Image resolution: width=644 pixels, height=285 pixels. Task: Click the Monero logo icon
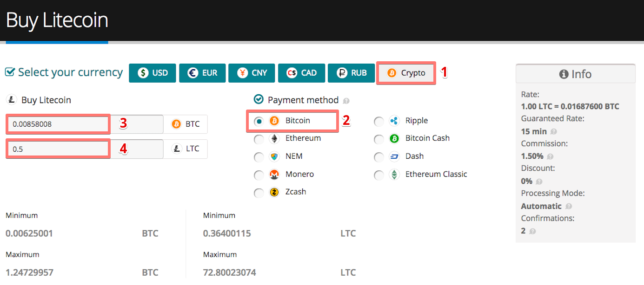pos(274,175)
